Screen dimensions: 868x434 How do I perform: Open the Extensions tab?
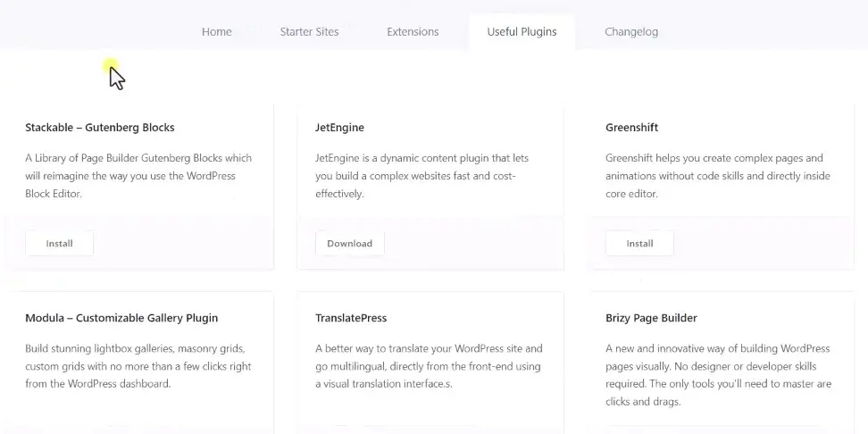(x=413, y=31)
